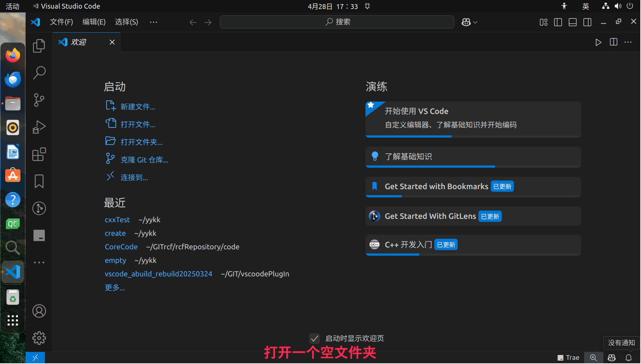Click the 新建文件... link
Screen dimensions: 641x364
point(138,106)
